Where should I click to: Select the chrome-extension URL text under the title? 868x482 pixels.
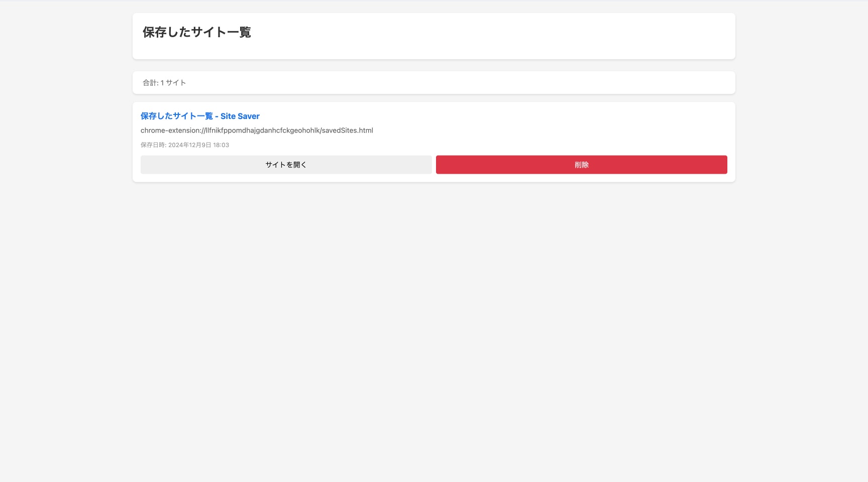click(257, 130)
